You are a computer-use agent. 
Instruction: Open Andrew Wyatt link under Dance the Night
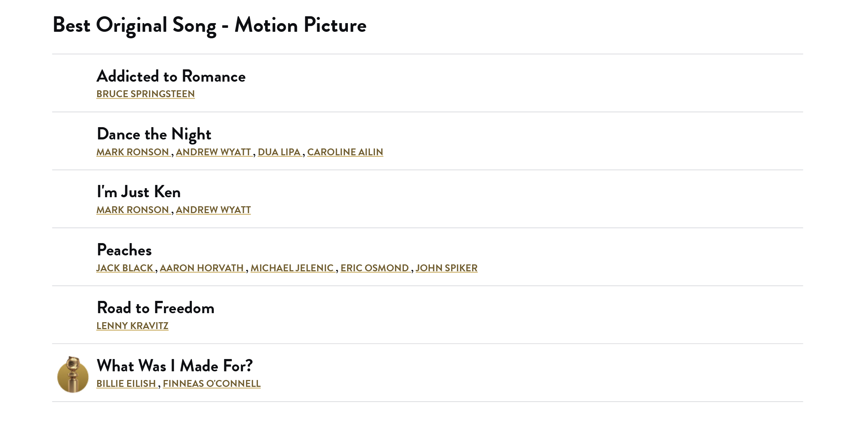tap(213, 152)
